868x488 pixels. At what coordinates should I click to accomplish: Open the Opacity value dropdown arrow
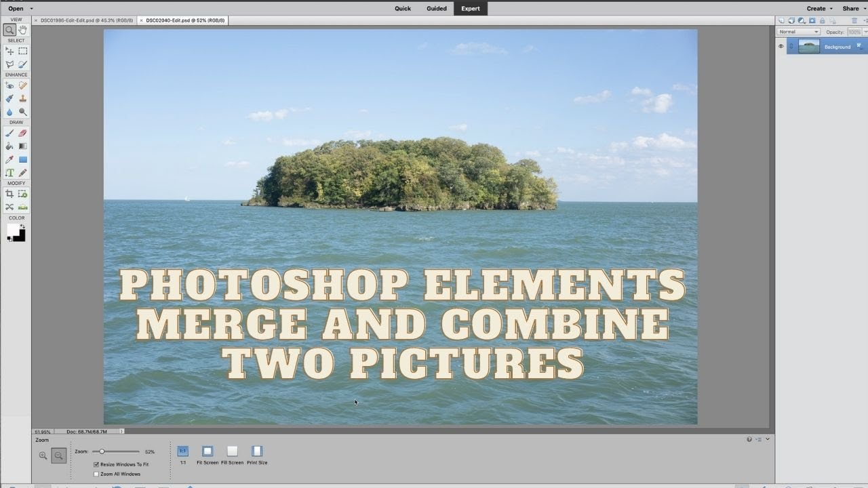pyautogui.click(x=865, y=32)
